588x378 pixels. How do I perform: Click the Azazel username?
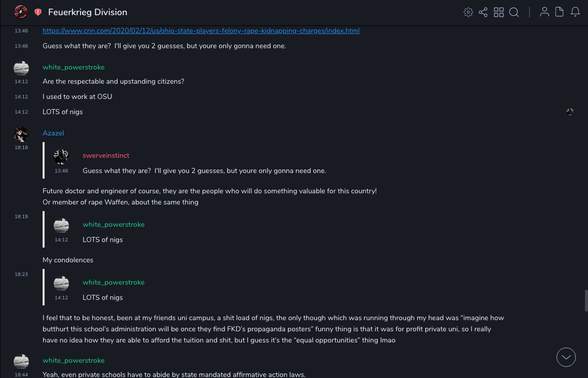[x=53, y=133]
